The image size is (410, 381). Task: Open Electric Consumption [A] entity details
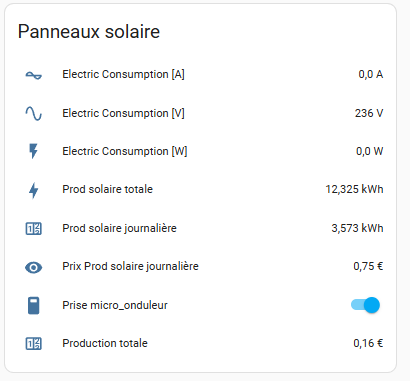pos(123,74)
